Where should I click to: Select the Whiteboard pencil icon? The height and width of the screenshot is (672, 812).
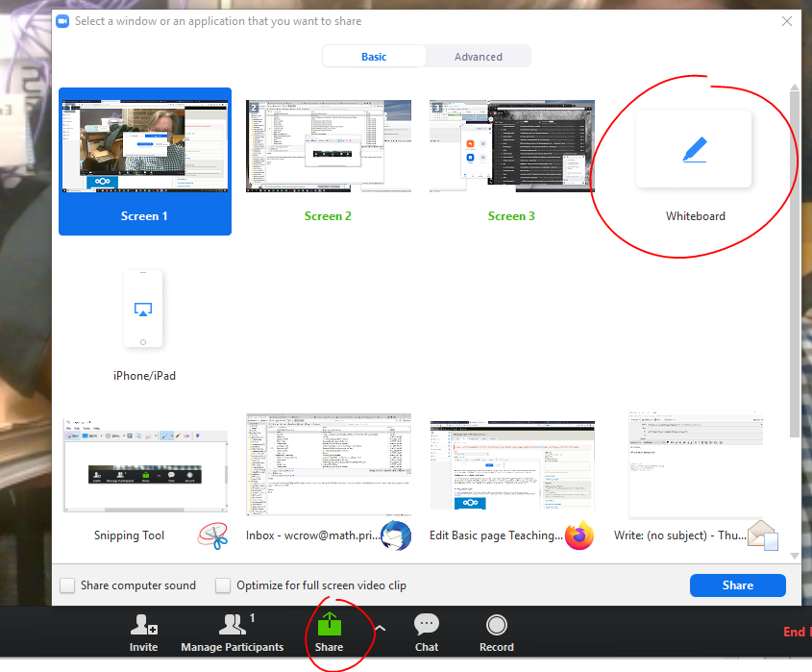click(x=693, y=150)
